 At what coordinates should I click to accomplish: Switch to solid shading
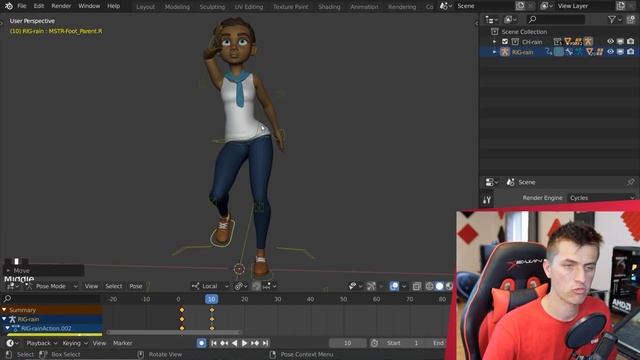click(439, 286)
